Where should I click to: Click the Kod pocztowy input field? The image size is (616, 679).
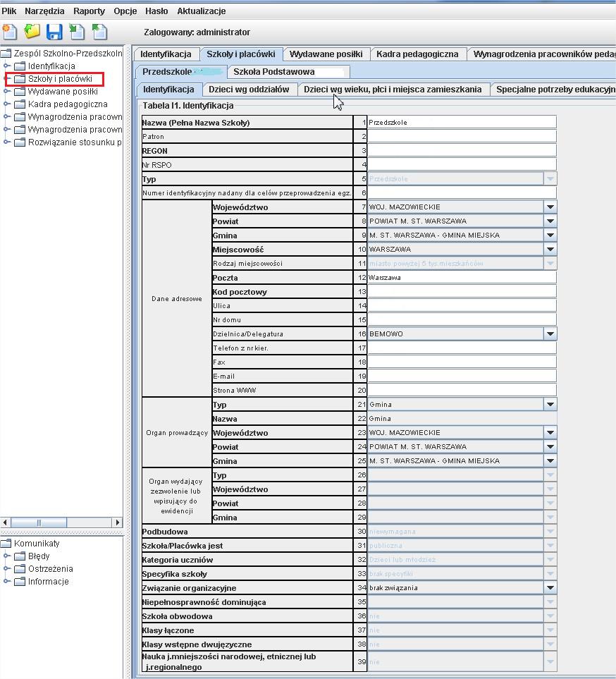coord(462,291)
